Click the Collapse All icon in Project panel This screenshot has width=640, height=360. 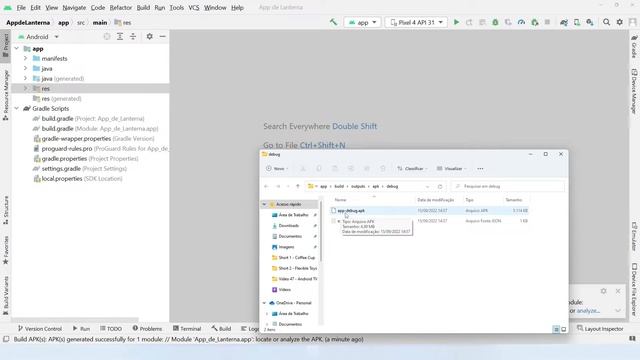coord(133,37)
